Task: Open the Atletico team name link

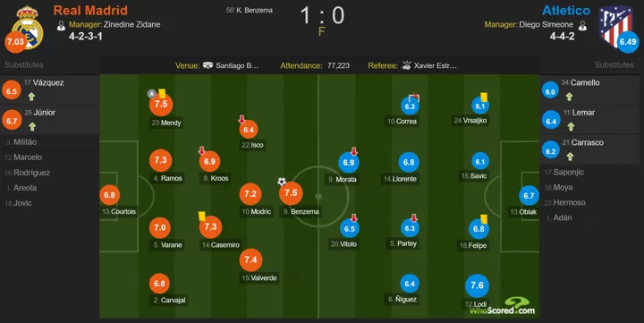Action: pos(566,10)
